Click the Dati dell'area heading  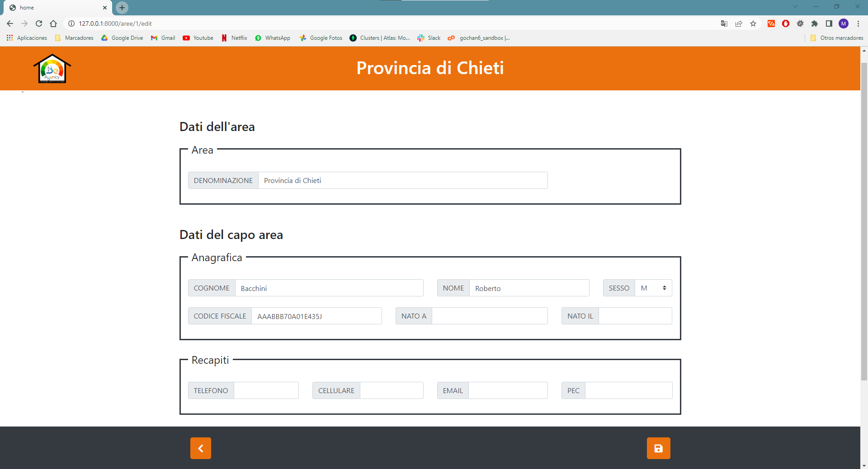[217, 127]
